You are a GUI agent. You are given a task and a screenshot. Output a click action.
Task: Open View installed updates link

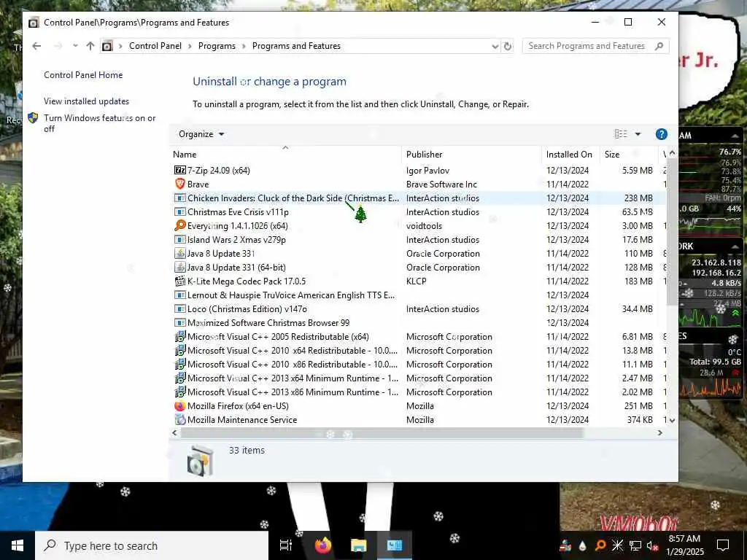coord(86,101)
